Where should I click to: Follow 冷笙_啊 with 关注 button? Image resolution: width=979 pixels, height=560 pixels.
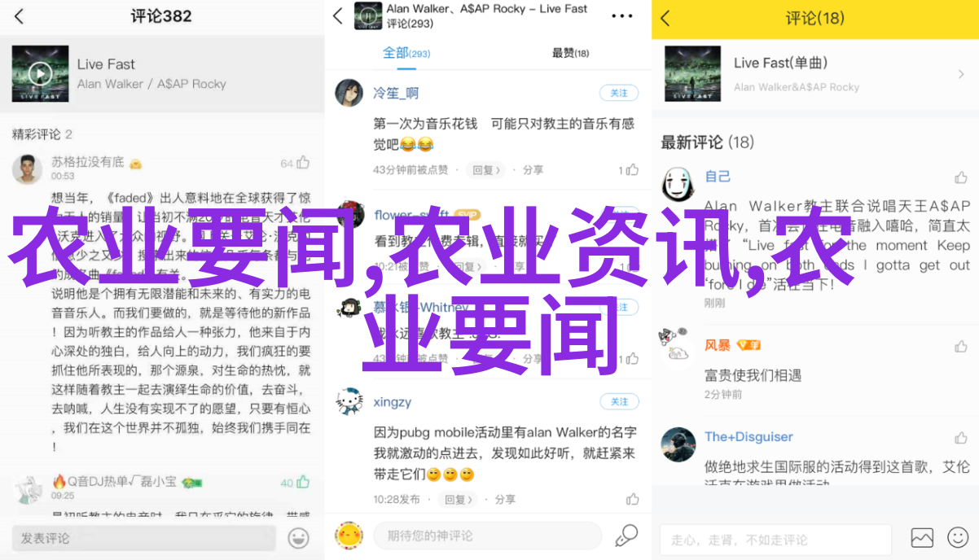coord(619,93)
